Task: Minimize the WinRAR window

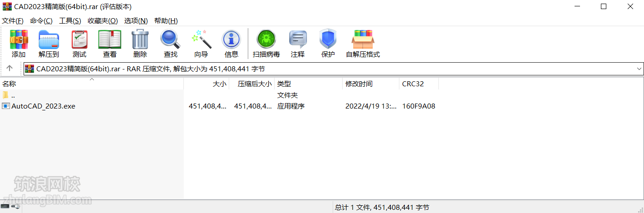Action: (x=577, y=6)
